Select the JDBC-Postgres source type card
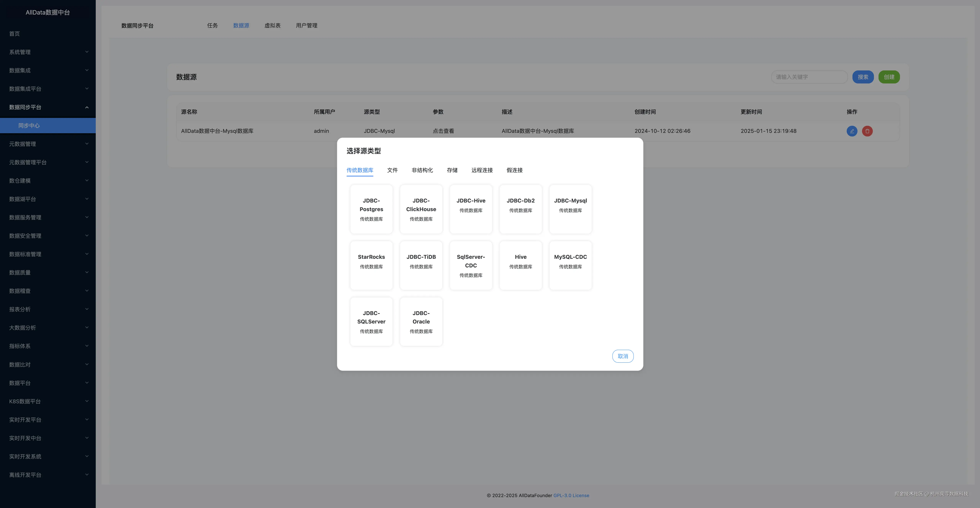 click(371, 209)
